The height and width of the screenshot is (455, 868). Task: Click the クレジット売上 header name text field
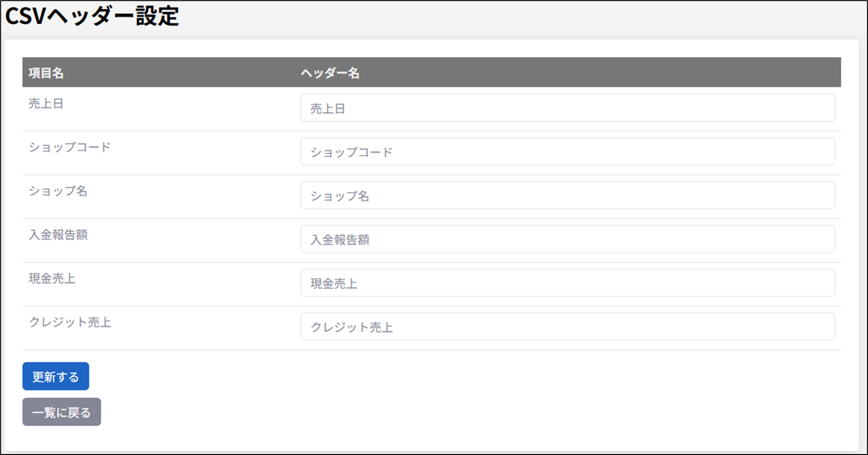tap(567, 327)
